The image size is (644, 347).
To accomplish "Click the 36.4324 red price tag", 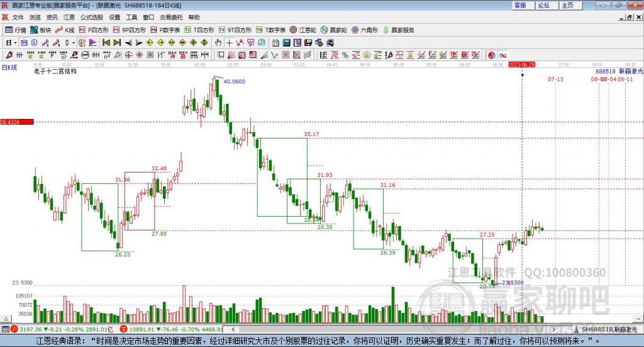I will [x=17, y=122].
